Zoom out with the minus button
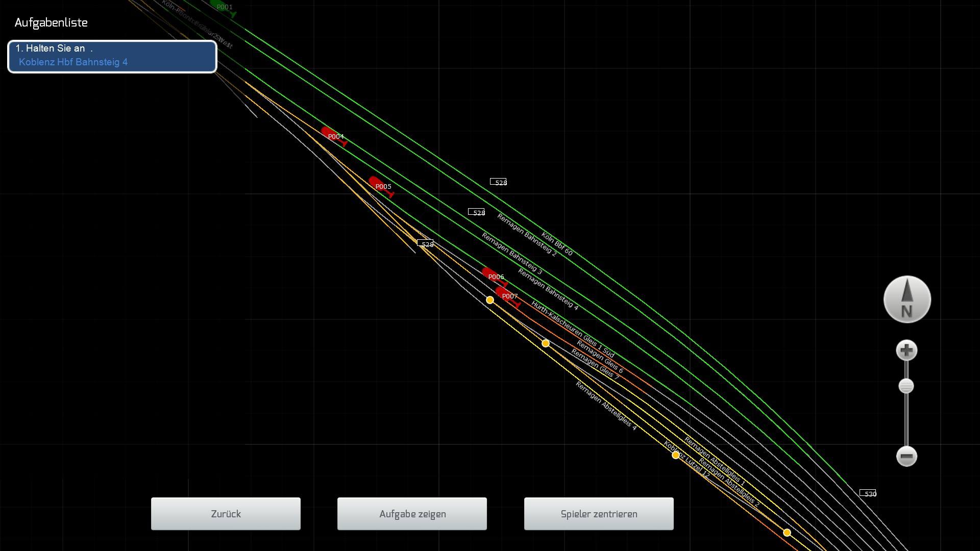 906,456
